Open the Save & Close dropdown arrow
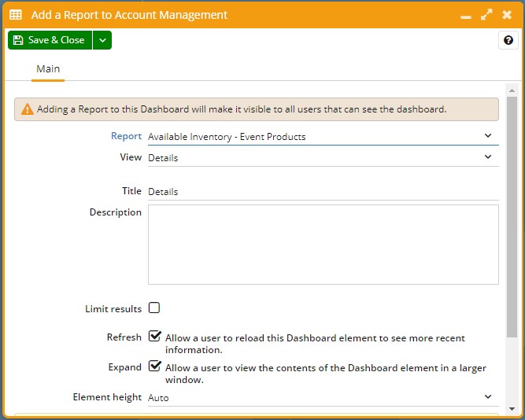 tap(102, 40)
